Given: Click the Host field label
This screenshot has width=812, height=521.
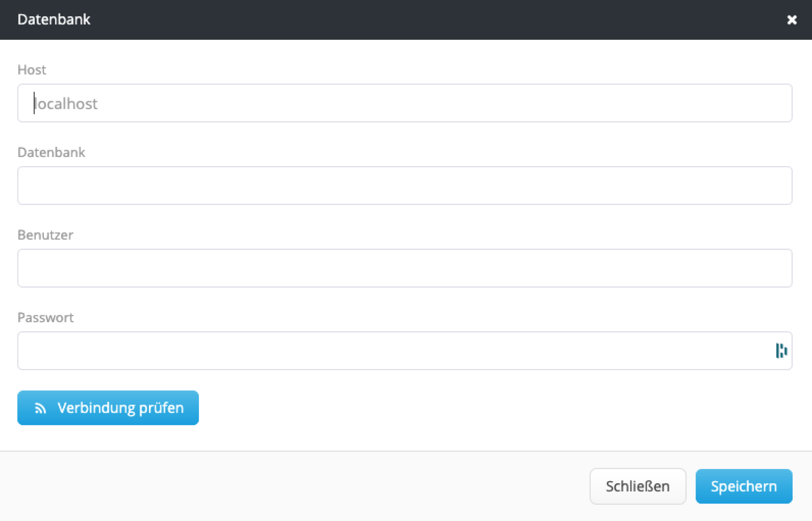Looking at the screenshot, I should [x=32, y=70].
